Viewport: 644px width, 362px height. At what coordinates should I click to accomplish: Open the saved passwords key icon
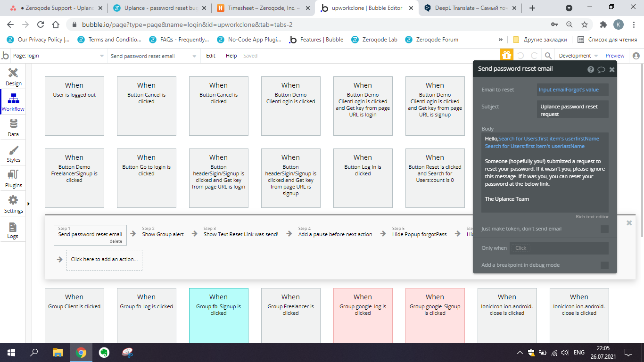pyautogui.click(x=554, y=25)
